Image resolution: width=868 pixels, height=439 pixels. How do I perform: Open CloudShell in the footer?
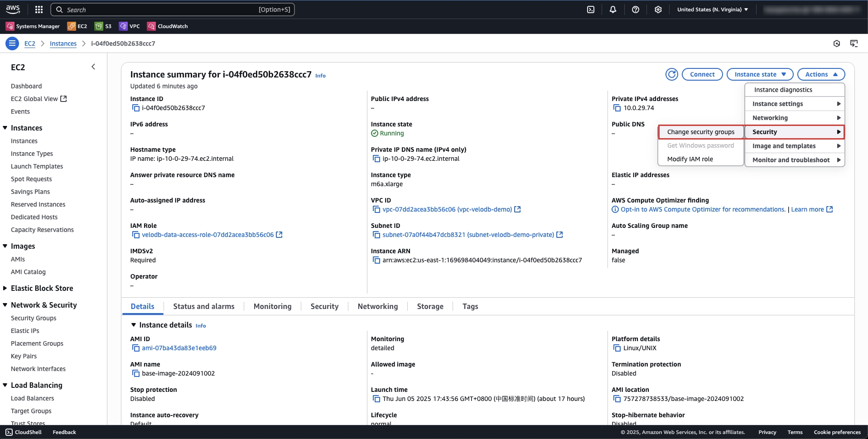[24, 432]
